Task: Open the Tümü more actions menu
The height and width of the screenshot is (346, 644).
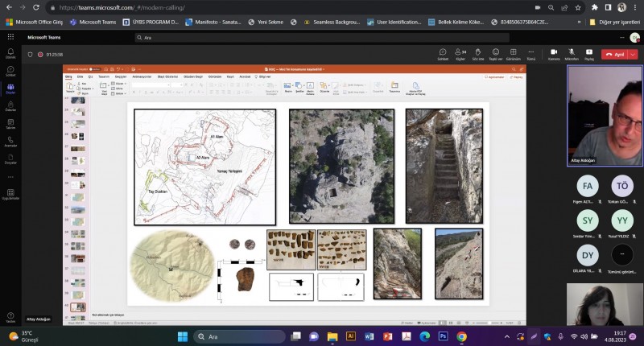Action: (x=531, y=53)
